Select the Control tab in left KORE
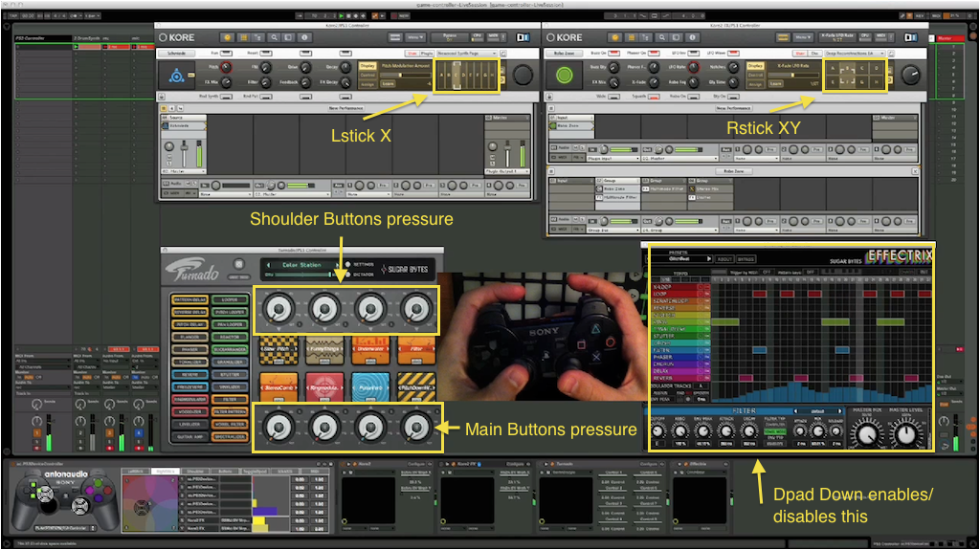This screenshot has height=550, width=980. pos(367,75)
